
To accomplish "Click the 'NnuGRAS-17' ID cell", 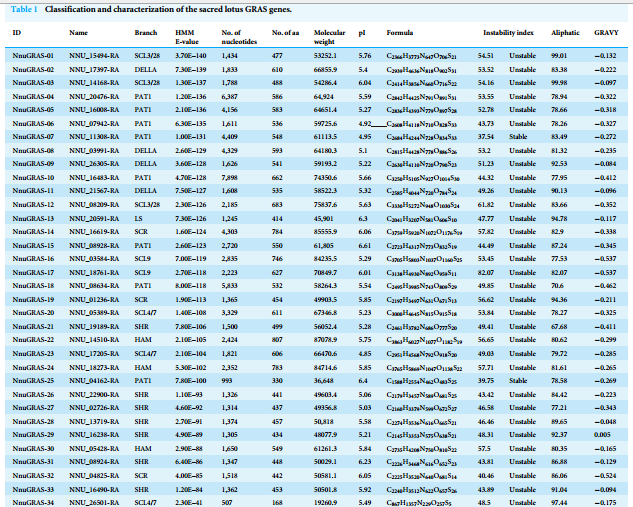I will tap(33, 273).
